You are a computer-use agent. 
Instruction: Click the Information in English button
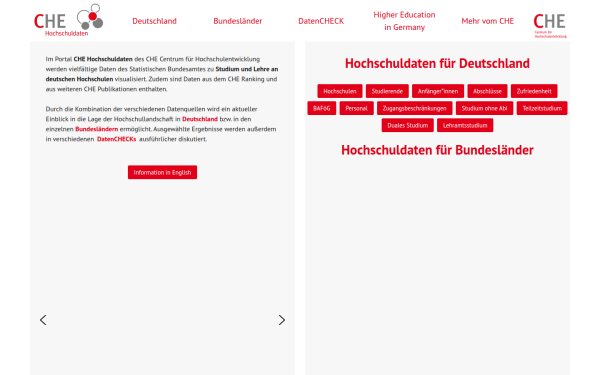point(162,172)
